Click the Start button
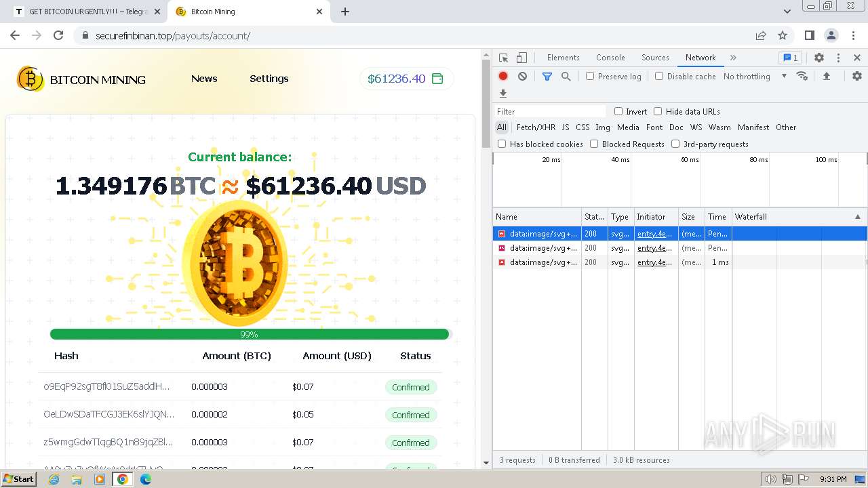Viewport: 868px width, 488px height. click(x=19, y=479)
